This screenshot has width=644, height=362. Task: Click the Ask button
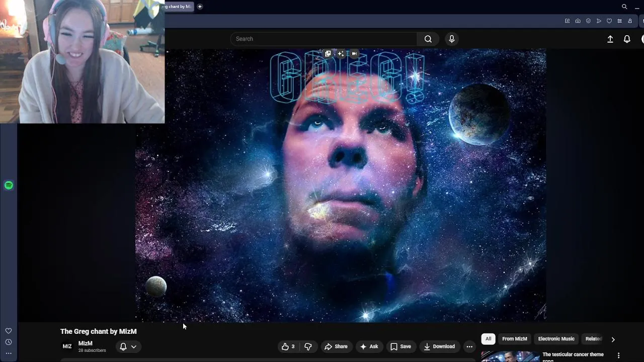point(369,346)
